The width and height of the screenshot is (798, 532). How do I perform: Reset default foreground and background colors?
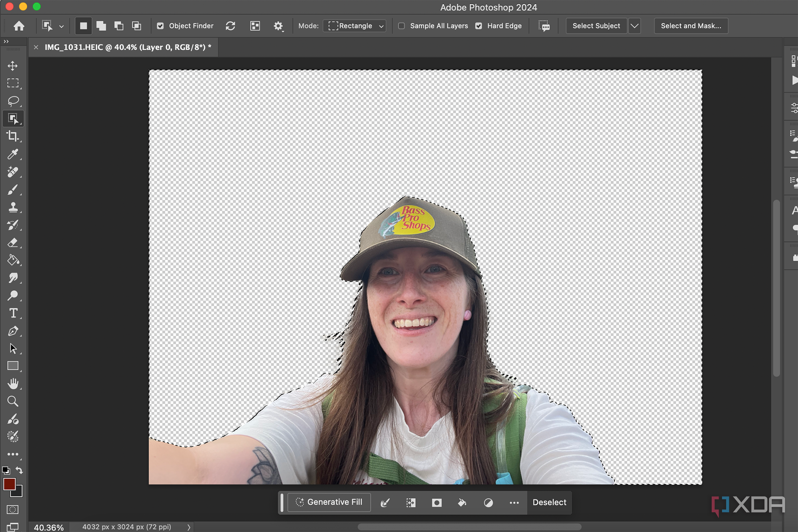coord(6,470)
